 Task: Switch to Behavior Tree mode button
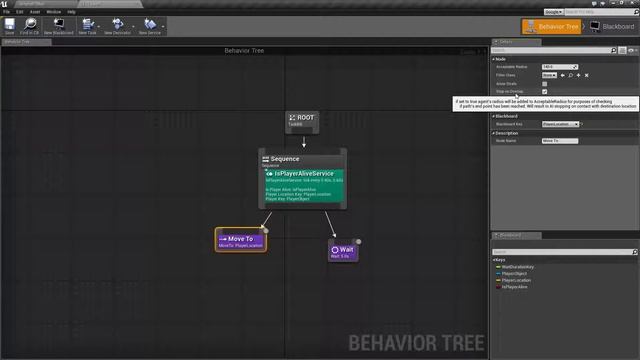[551, 27]
